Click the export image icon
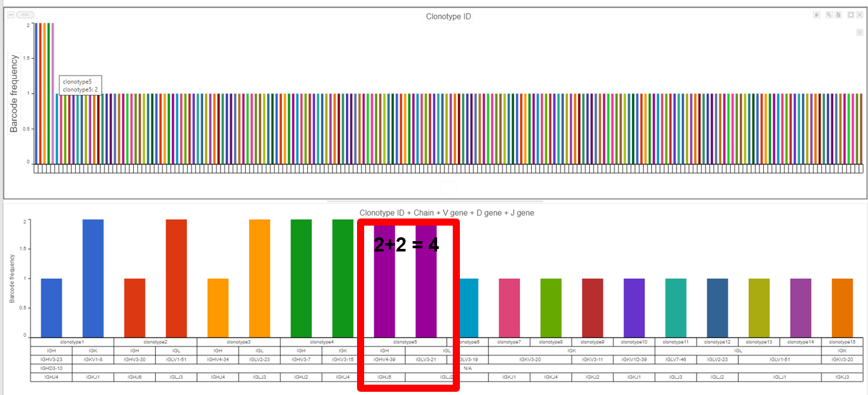Image resolution: width=868 pixels, height=395 pixels. click(829, 15)
